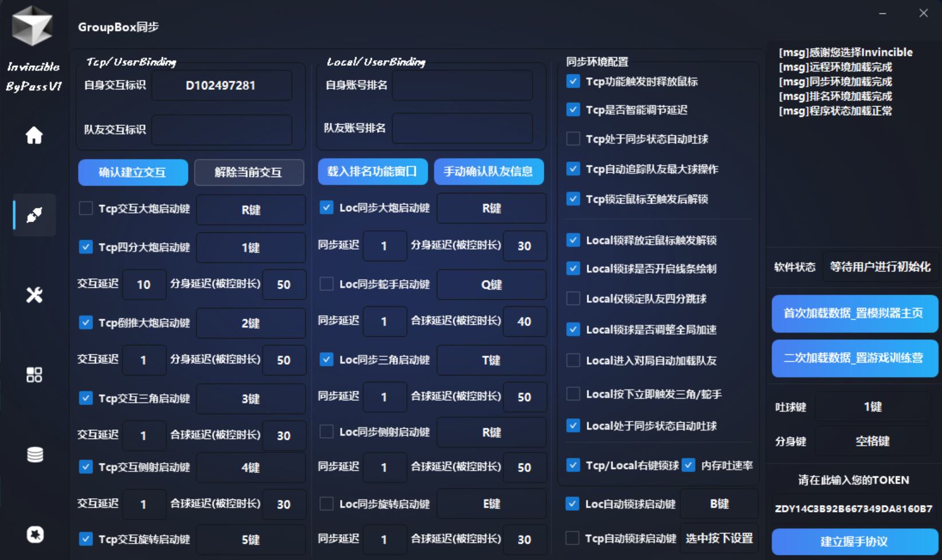Uncheck Tcp四分大炮启动键

click(x=86, y=247)
